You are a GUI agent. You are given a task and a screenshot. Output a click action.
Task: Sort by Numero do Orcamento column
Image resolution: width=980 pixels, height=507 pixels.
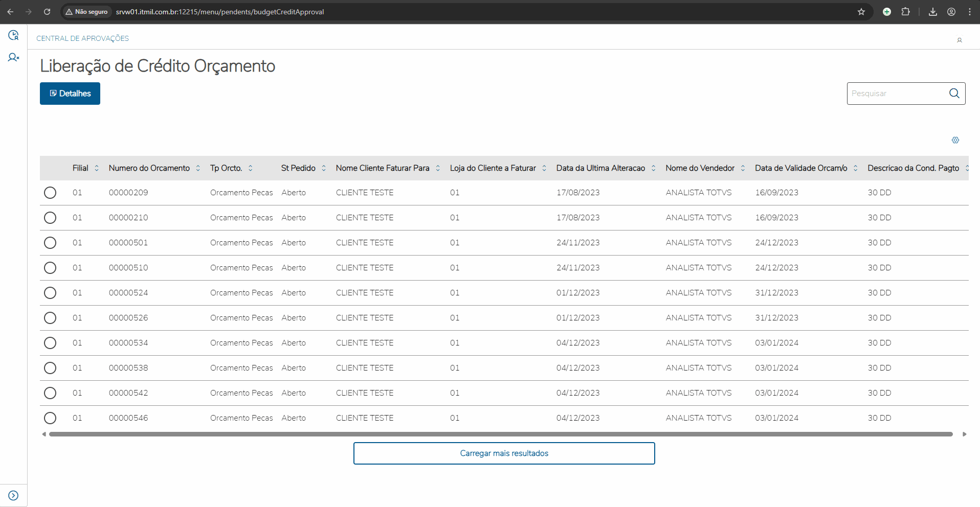tap(198, 168)
